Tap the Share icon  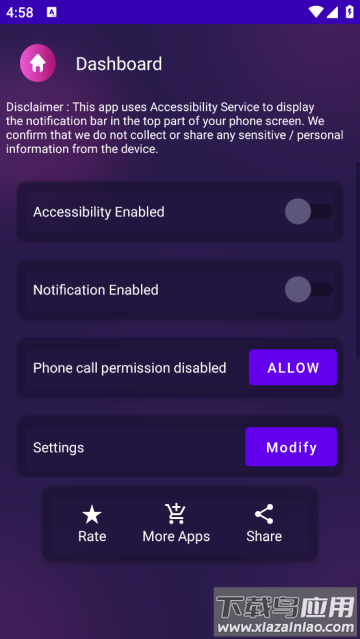point(264,514)
